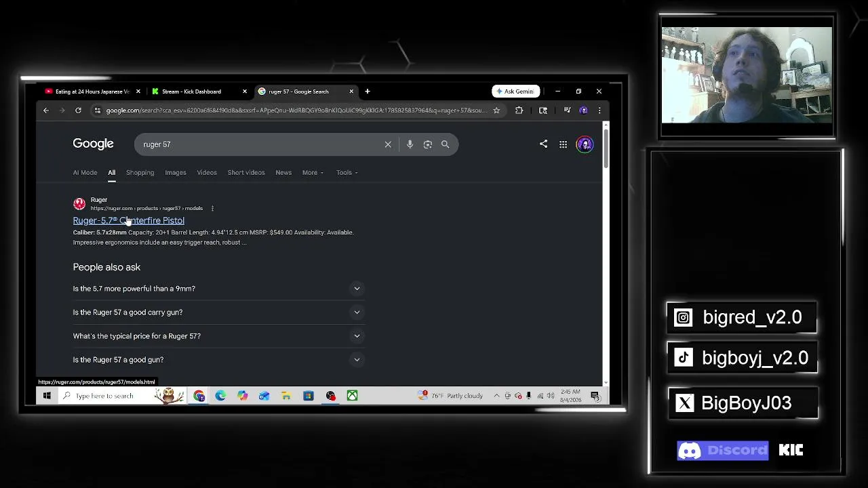Open the Windows Start menu
868x488 pixels.
click(47, 396)
